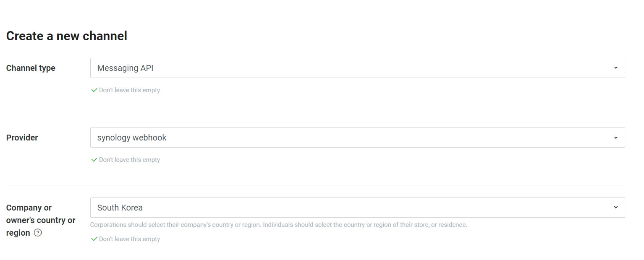Click the green checkmark under Provider

pos(94,160)
